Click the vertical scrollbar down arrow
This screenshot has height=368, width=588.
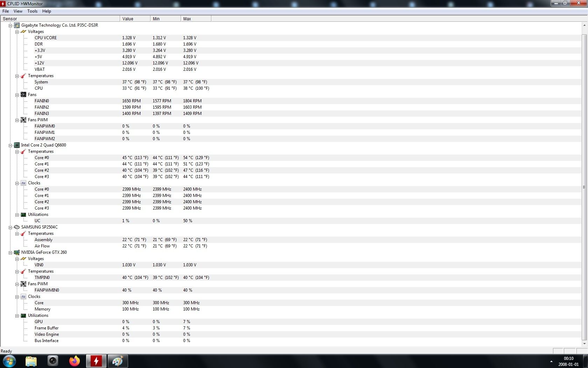[584, 343]
